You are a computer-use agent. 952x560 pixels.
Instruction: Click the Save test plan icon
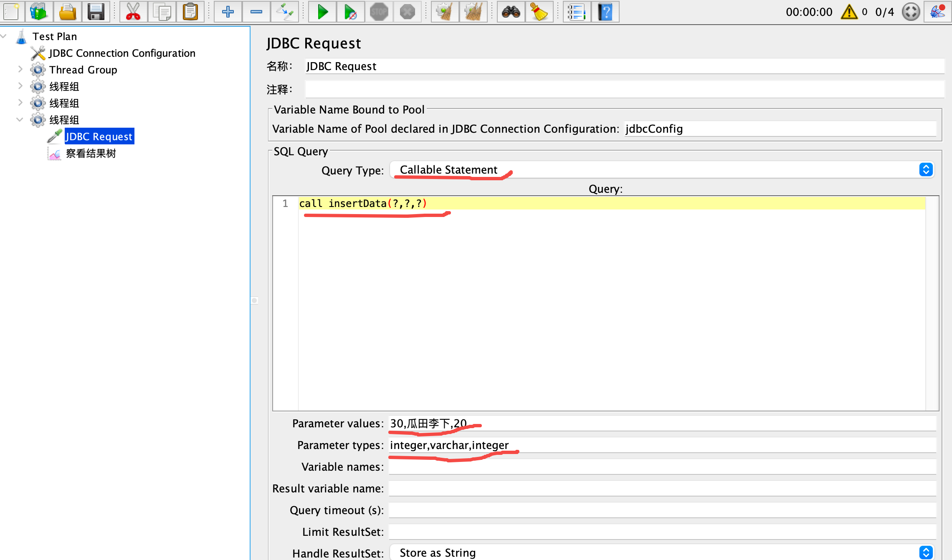coord(96,12)
